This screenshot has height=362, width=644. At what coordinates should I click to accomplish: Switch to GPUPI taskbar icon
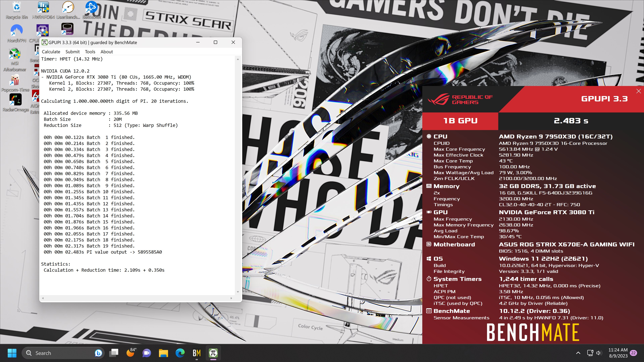(x=213, y=353)
